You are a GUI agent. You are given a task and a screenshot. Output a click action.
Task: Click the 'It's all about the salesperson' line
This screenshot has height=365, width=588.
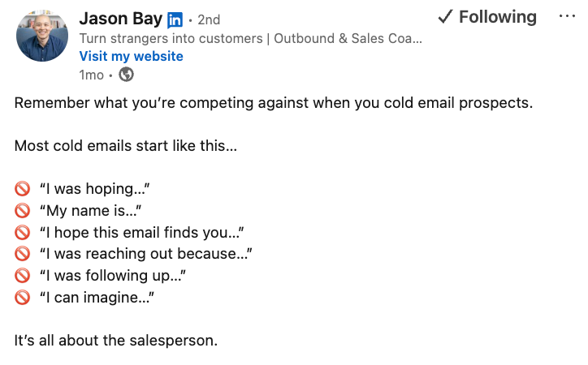(x=115, y=341)
